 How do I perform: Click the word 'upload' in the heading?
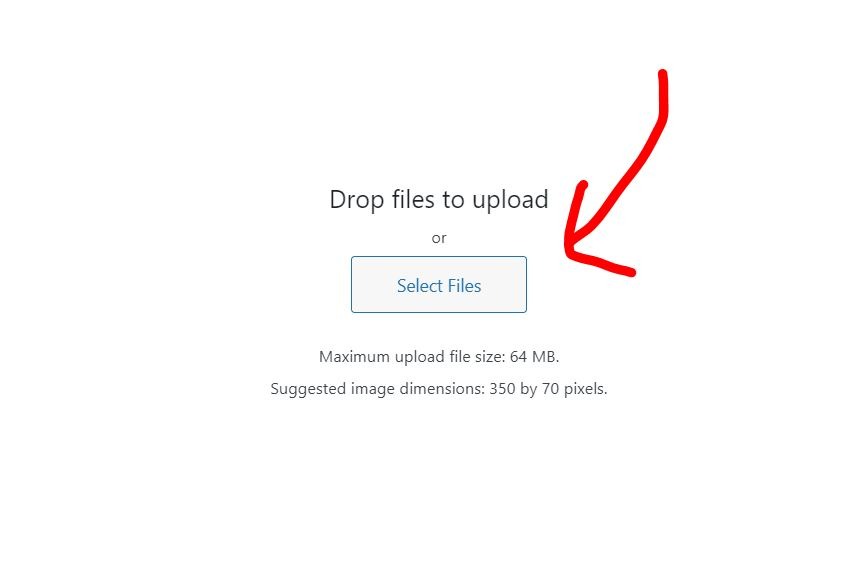coord(510,199)
